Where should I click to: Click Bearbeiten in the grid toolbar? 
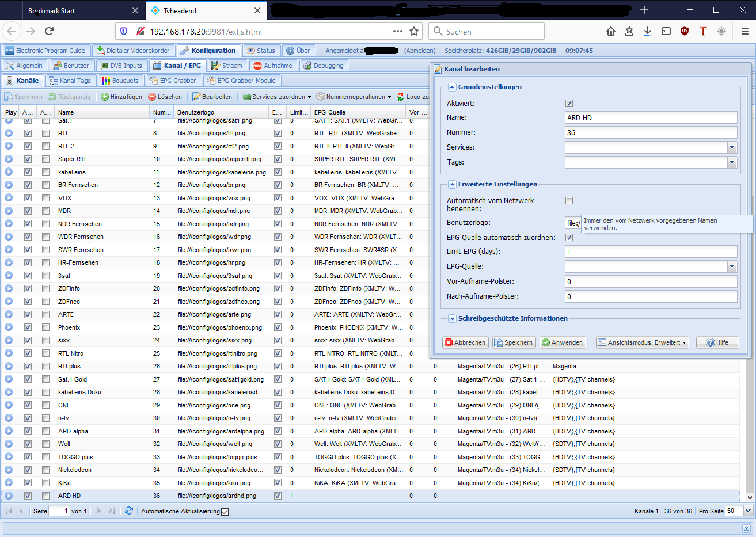click(x=212, y=97)
